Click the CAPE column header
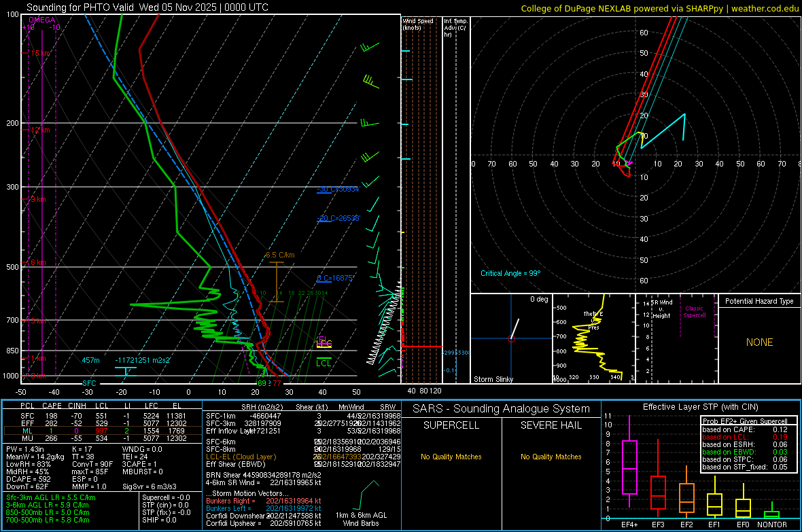Image resolution: width=802 pixels, height=532 pixels. (x=52, y=406)
